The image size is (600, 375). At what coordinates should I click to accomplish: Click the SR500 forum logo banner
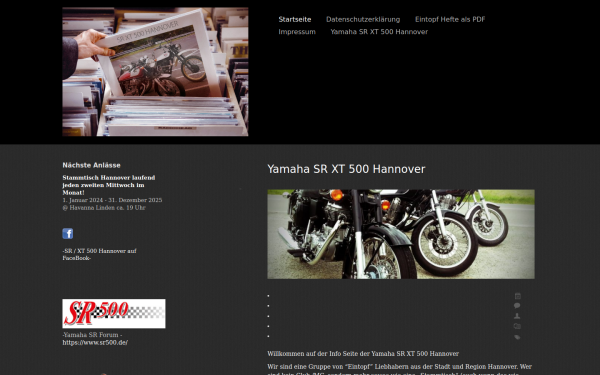coord(114,313)
